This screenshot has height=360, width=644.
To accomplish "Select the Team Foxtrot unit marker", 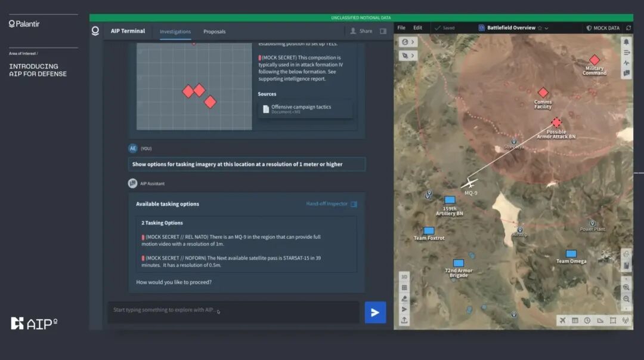I will coord(429,231).
